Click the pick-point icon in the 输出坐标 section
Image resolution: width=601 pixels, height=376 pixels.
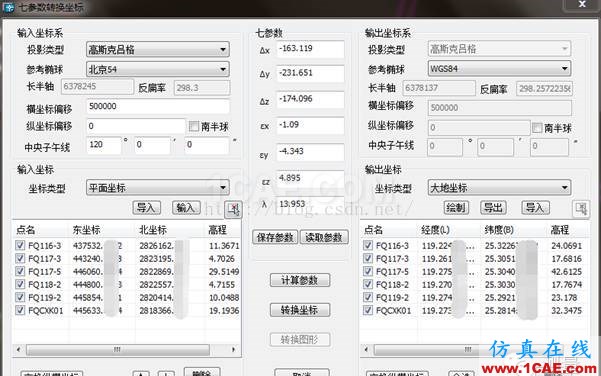tap(581, 209)
